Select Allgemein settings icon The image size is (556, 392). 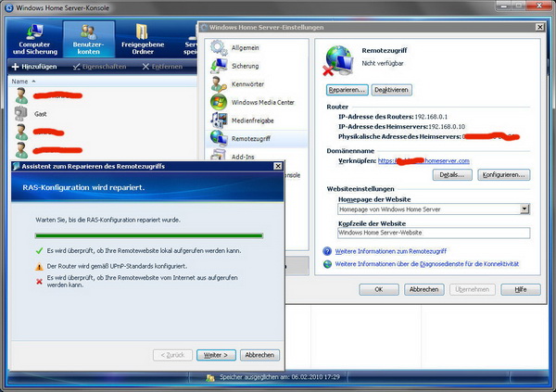219,48
